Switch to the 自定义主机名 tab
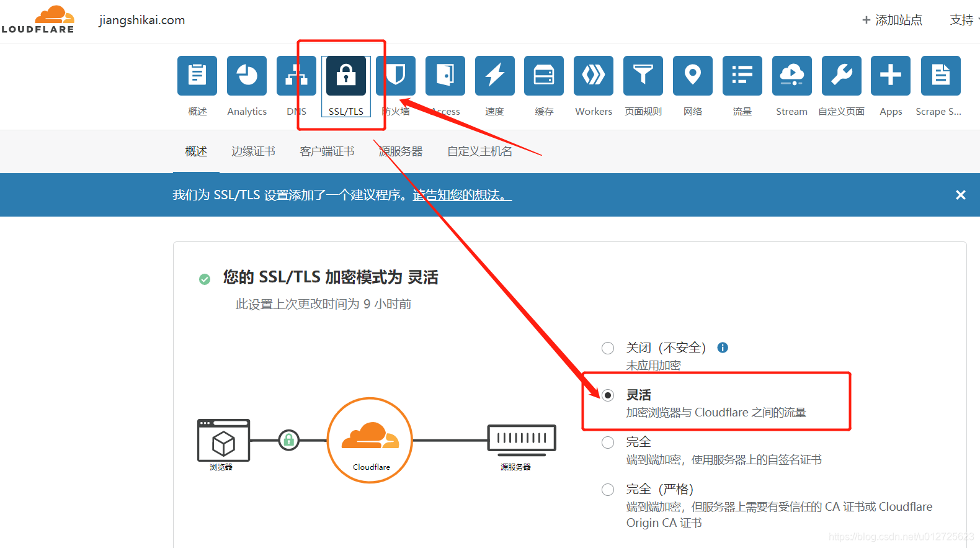 [x=480, y=151]
